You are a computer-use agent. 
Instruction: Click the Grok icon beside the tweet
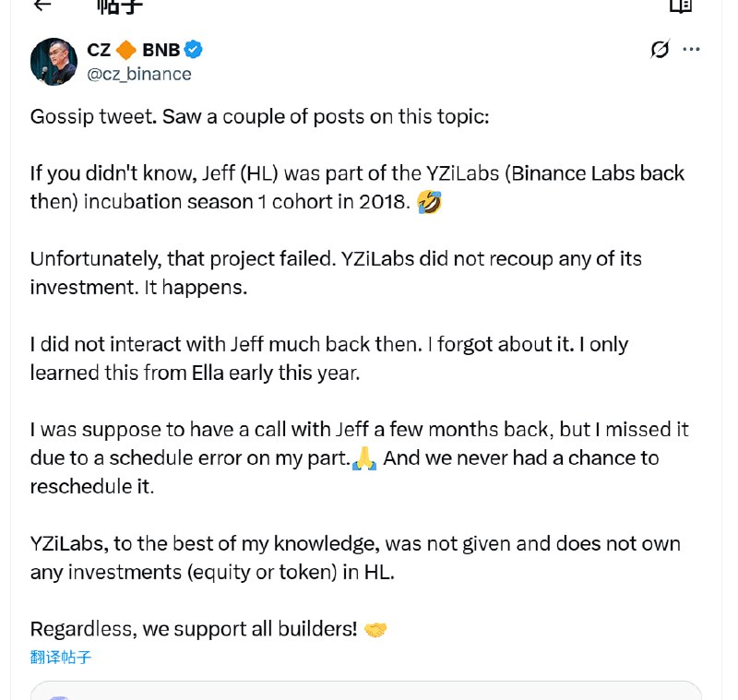pos(660,50)
